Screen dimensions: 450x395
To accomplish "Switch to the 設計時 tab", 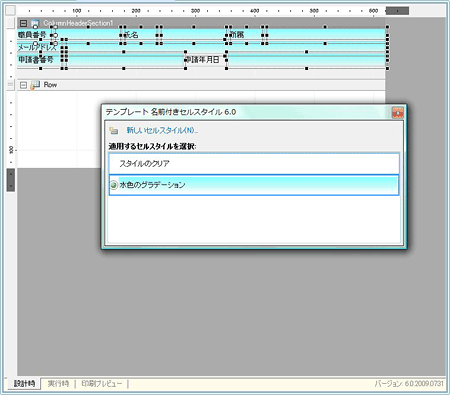I will coord(24,384).
